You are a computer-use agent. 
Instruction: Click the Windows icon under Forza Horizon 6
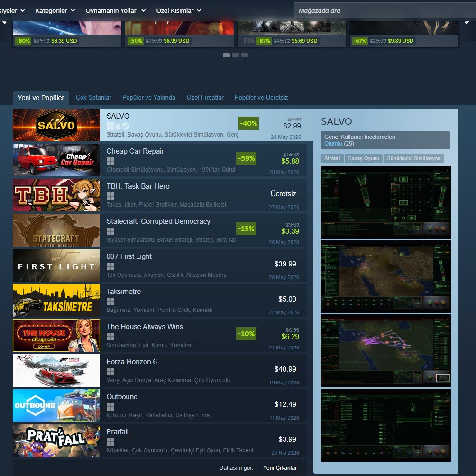point(110,372)
